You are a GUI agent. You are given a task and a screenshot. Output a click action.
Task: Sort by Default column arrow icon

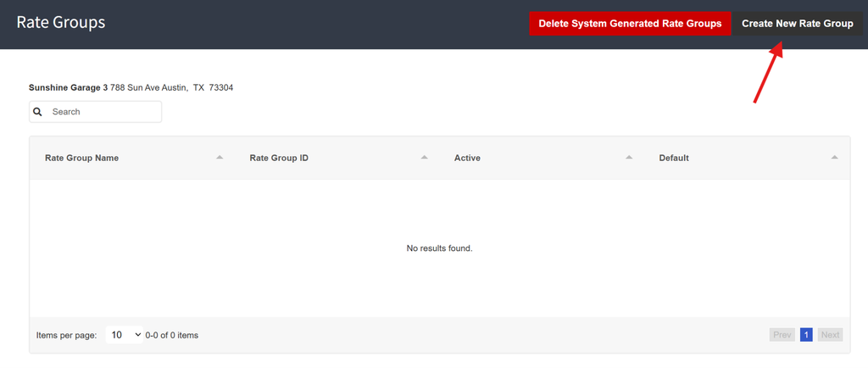pos(834,158)
